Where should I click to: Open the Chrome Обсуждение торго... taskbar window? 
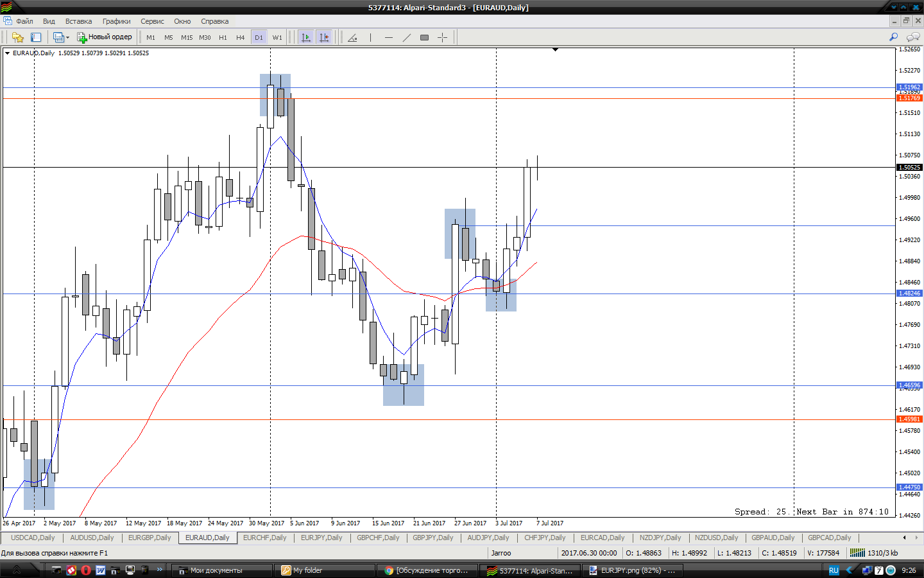427,570
